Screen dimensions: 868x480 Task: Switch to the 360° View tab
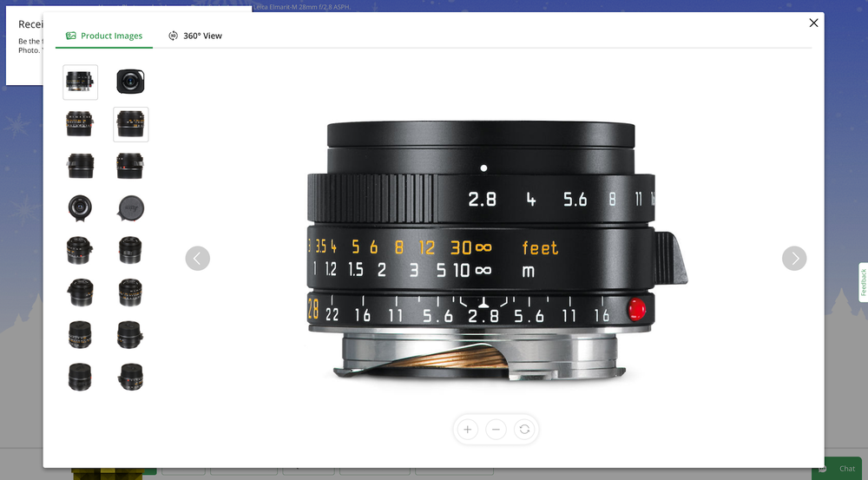195,36
